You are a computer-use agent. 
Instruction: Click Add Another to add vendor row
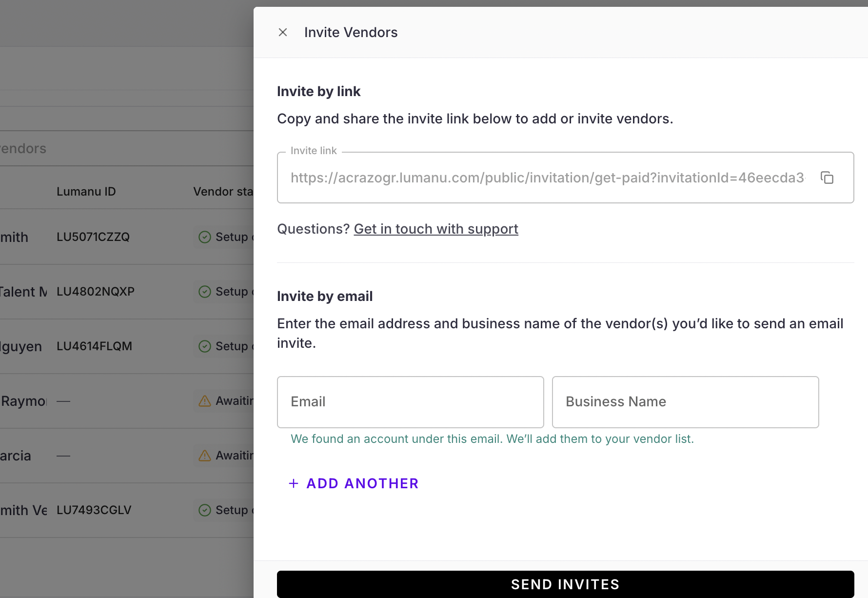coord(362,483)
